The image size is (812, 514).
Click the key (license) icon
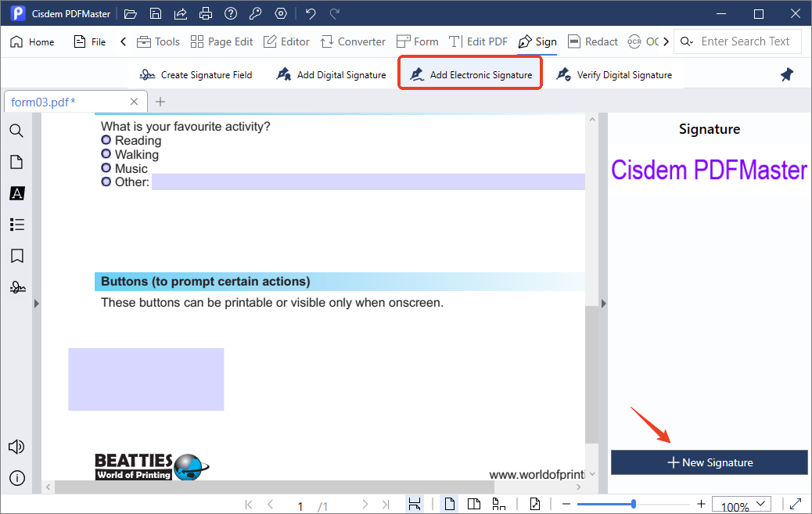255,14
